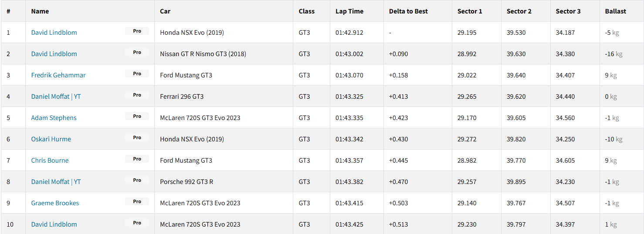Viewport: 644px width, 234px height.
Task: Click the 01:42.912 lap time cell
Action: [x=349, y=33]
